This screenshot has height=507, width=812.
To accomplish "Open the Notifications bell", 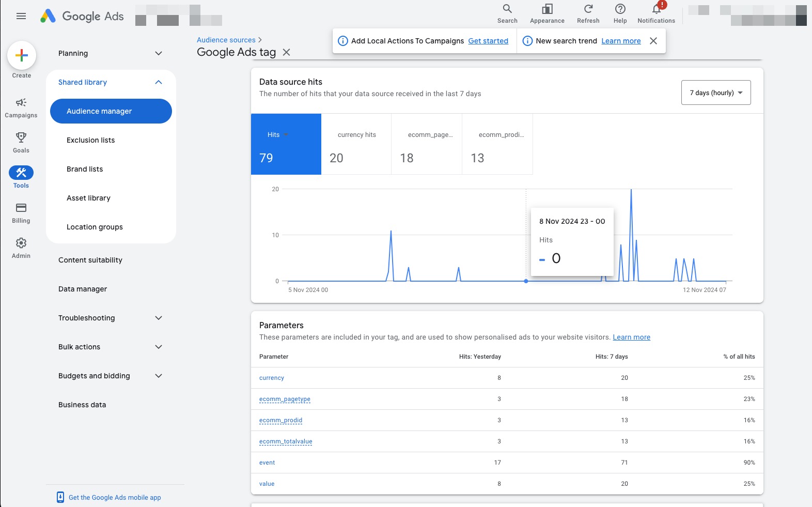I will coord(657,9).
